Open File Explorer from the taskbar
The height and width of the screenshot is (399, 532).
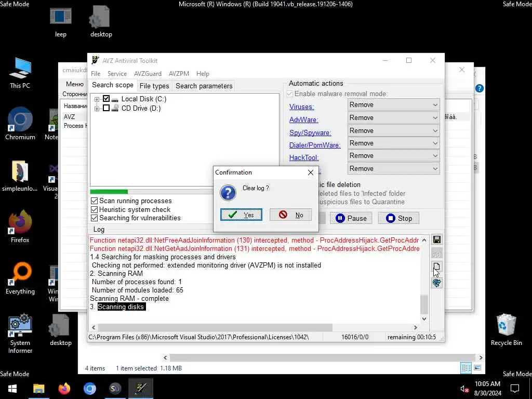pyautogui.click(x=38, y=388)
